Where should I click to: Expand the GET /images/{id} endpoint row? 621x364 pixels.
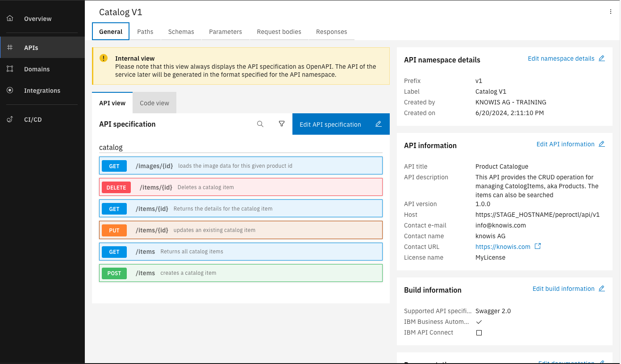click(241, 165)
